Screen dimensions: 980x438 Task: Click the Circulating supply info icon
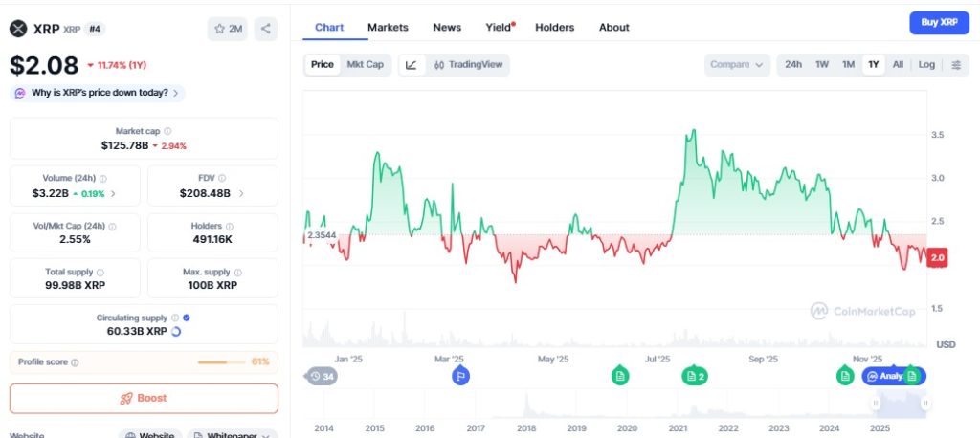click(175, 318)
